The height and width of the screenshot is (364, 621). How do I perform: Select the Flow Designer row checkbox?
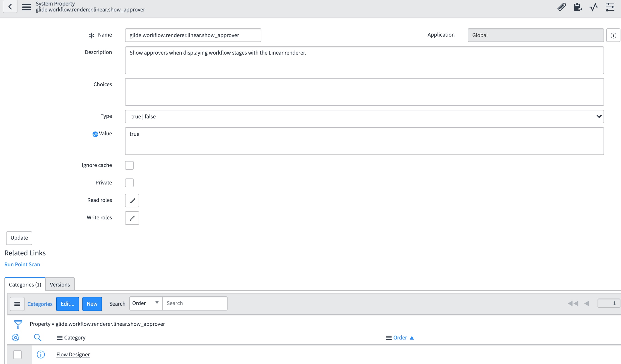tap(17, 355)
